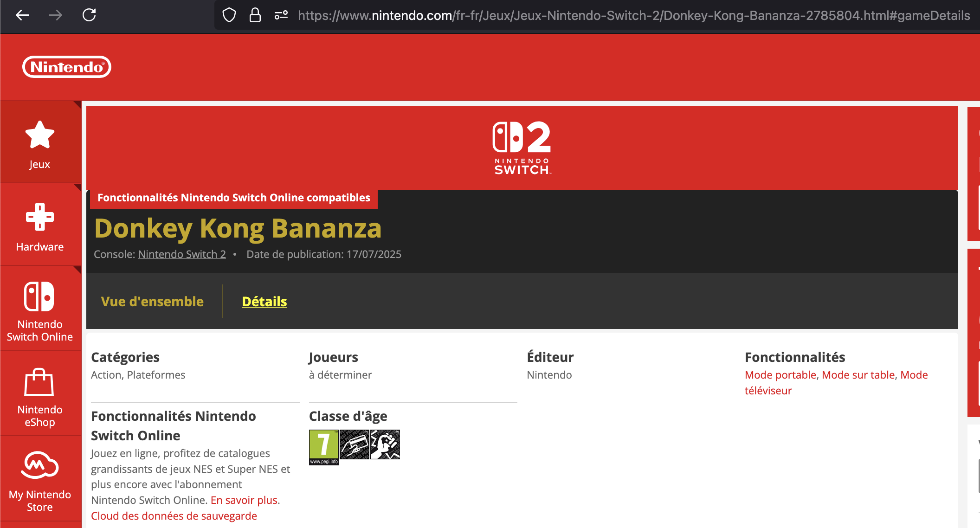Screen dimensions: 980x528
Task: Click the Mode téléviseur feature link
Action: click(836, 383)
